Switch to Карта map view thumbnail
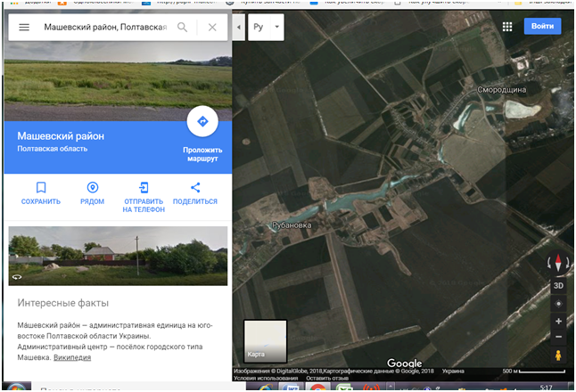 (265, 341)
